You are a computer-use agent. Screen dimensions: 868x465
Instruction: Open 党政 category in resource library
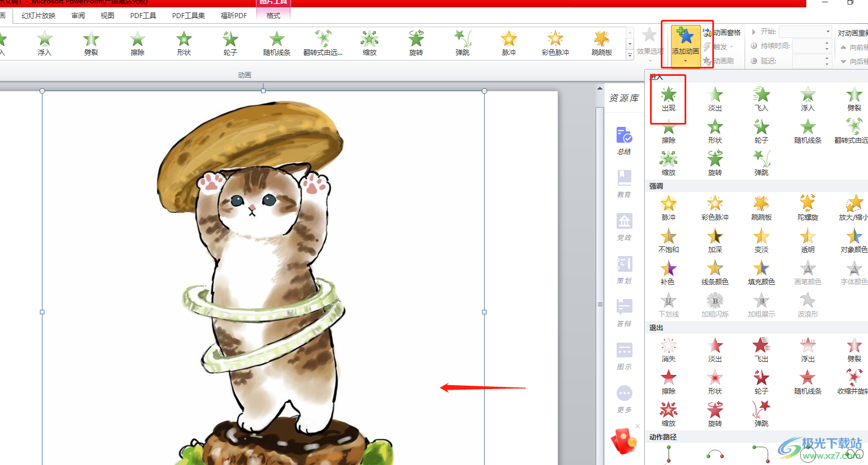[625, 227]
